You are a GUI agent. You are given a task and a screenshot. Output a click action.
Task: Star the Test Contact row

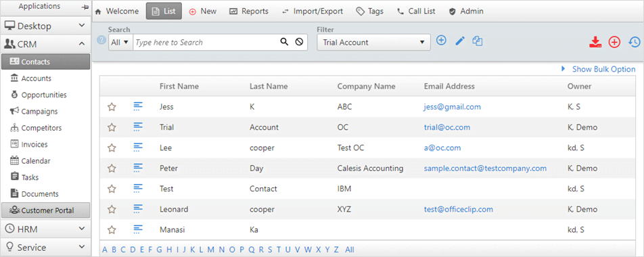[x=112, y=189]
